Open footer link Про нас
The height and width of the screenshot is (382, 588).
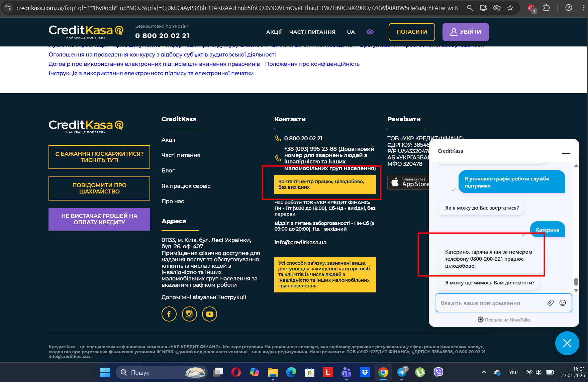coord(173,201)
